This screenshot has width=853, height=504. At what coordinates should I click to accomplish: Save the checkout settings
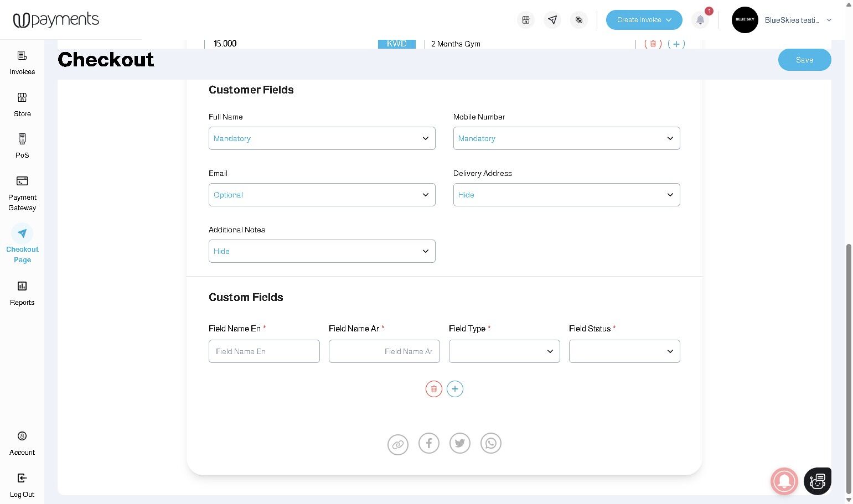pyautogui.click(x=805, y=60)
